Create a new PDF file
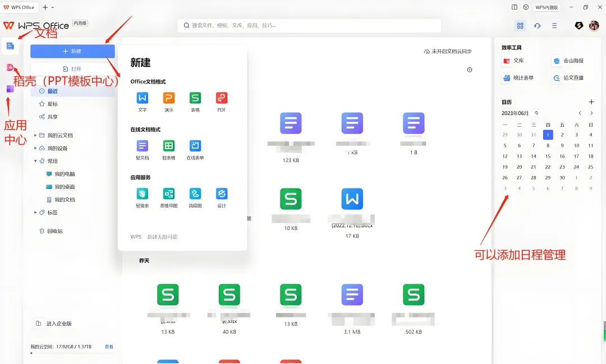Image resolution: width=606 pixels, height=364 pixels. [222, 102]
